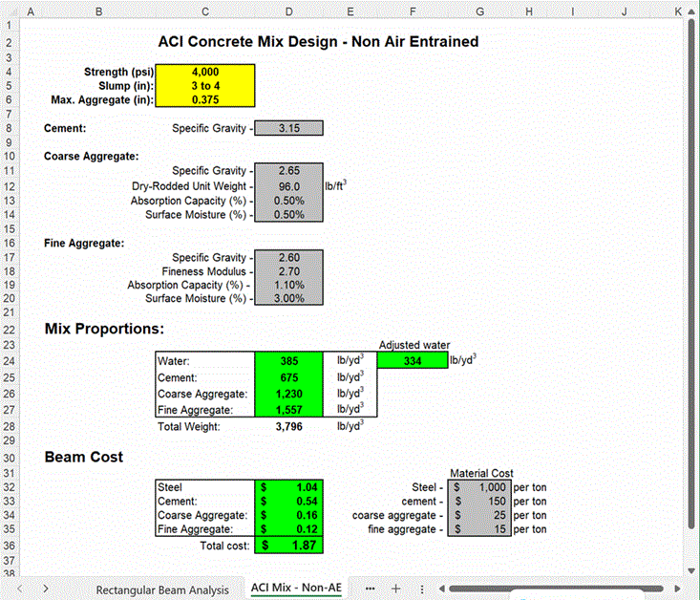This screenshot has height=600, width=700.
Task: Show hidden sheet tabs via ellipsis
Action: (x=370, y=589)
